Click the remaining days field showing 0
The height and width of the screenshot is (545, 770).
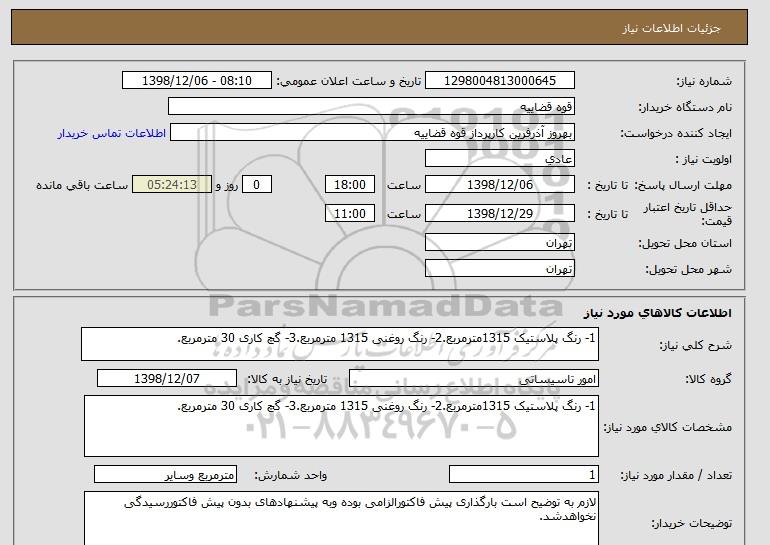[x=256, y=185]
